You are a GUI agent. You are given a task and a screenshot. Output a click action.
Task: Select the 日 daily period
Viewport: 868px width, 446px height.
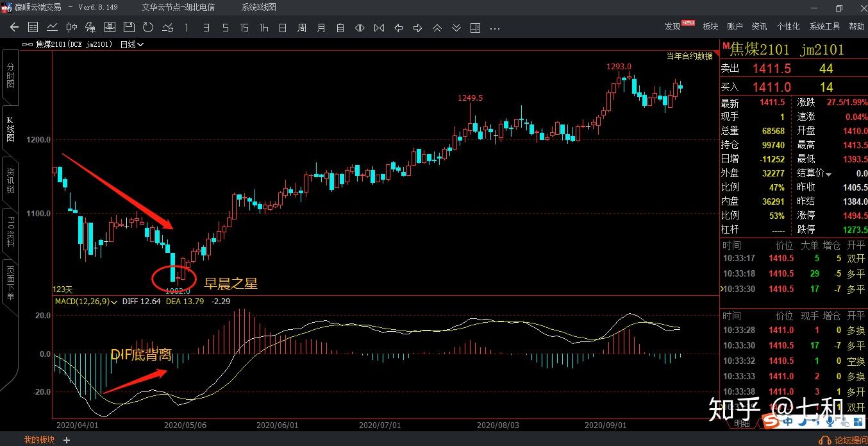pyautogui.click(x=283, y=28)
